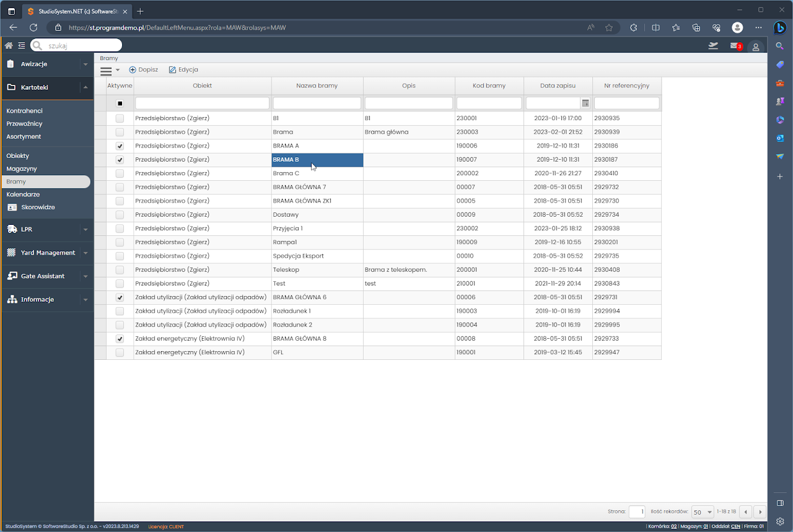Screen dimensions: 793x532
Task: Open calendar picker in Data zapisu filter
Action: 585,103
